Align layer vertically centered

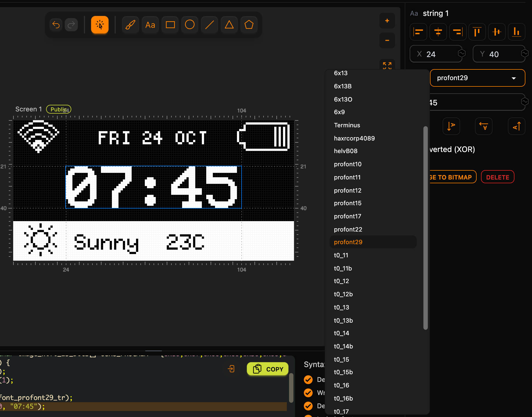point(497,32)
